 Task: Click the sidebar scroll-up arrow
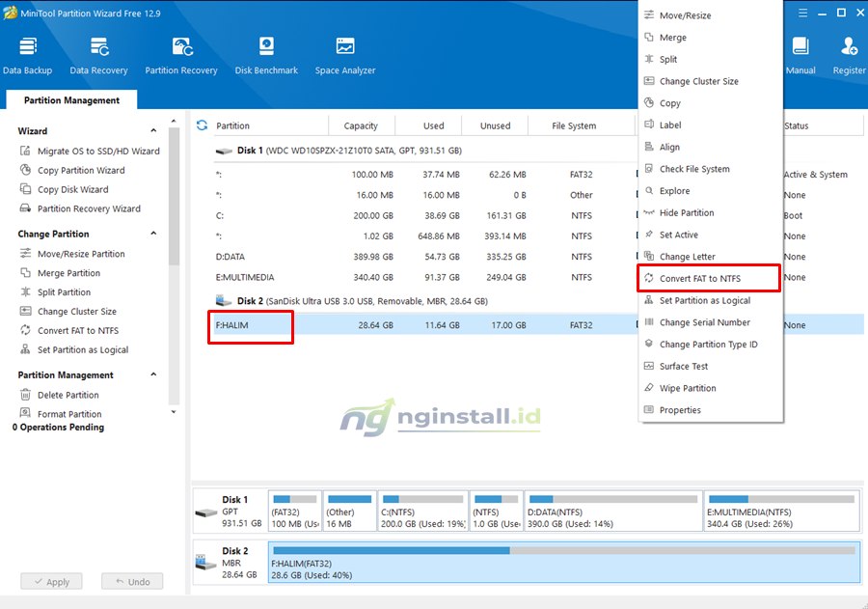point(174,121)
